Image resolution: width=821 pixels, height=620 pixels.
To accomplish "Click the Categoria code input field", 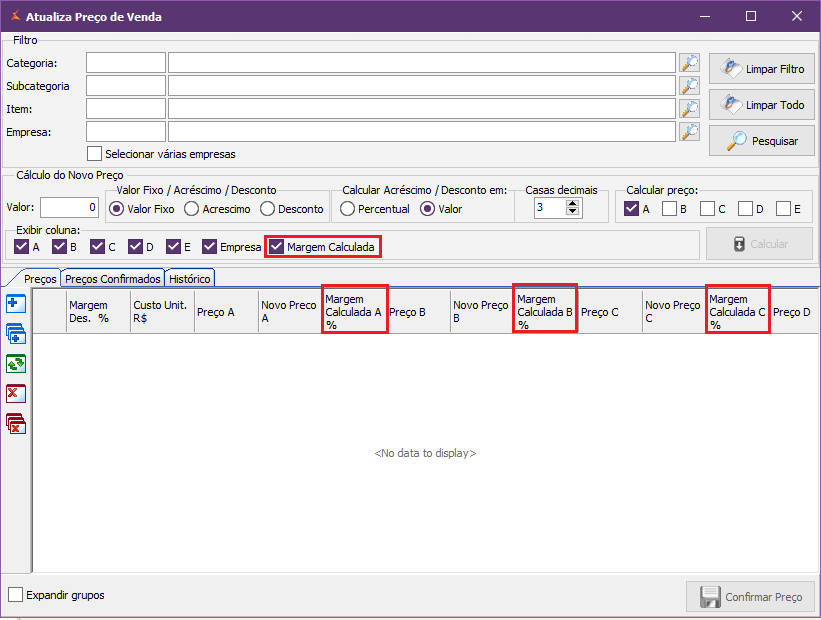I will pyautogui.click(x=126, y=63).
